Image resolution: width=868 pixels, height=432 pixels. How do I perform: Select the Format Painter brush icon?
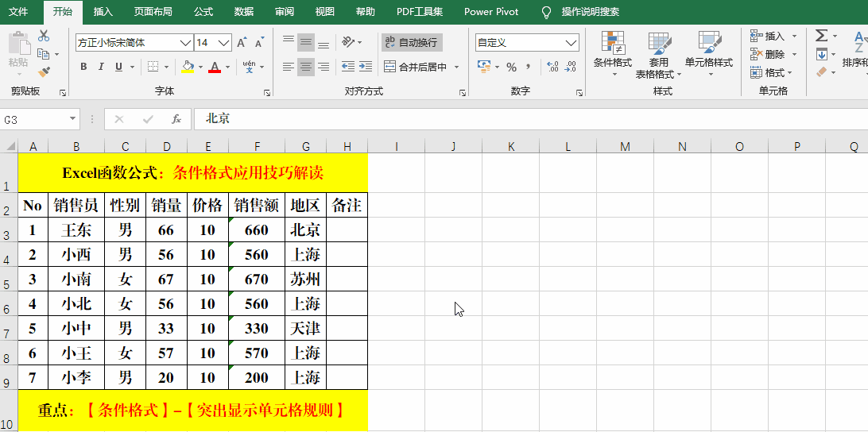[x=44, y=72]
